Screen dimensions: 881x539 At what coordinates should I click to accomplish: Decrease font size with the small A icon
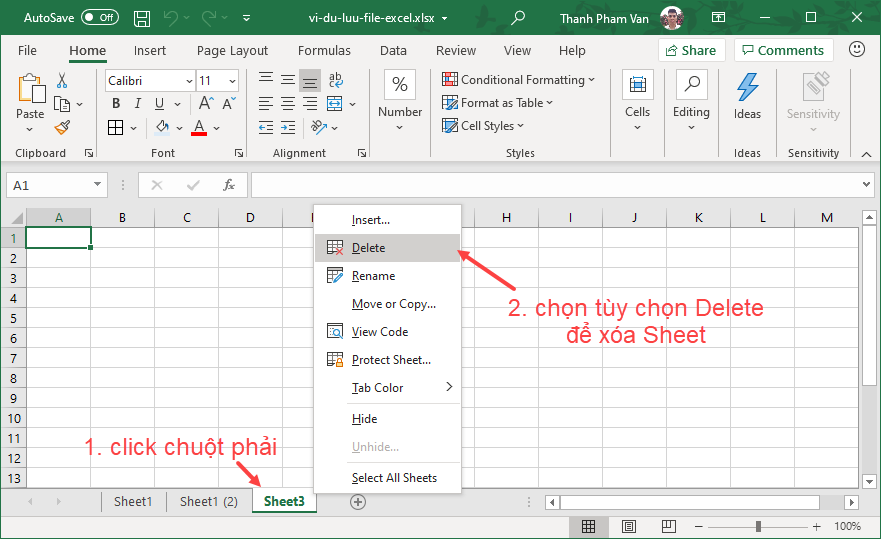[229, 103]
